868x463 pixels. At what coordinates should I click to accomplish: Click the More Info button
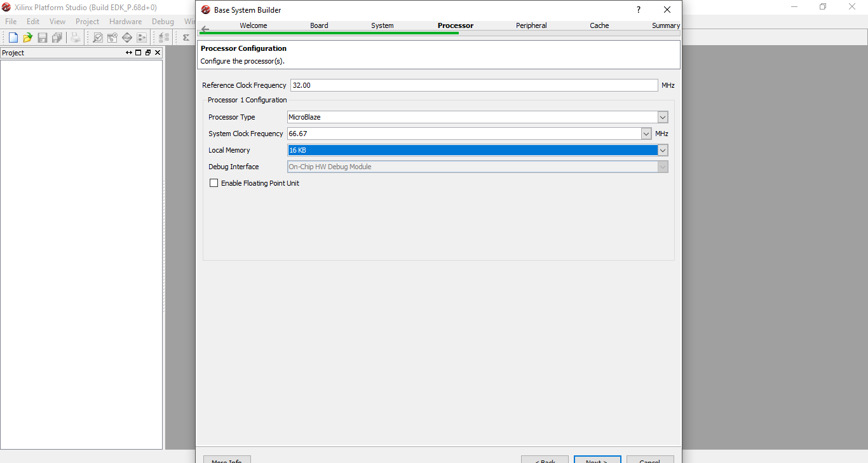tap(227, 459)
